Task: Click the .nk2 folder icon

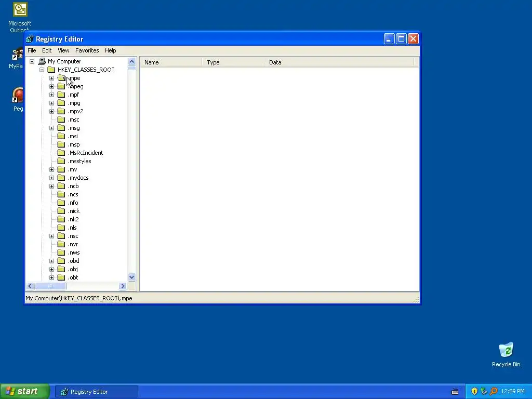Action: pos(61,219)
